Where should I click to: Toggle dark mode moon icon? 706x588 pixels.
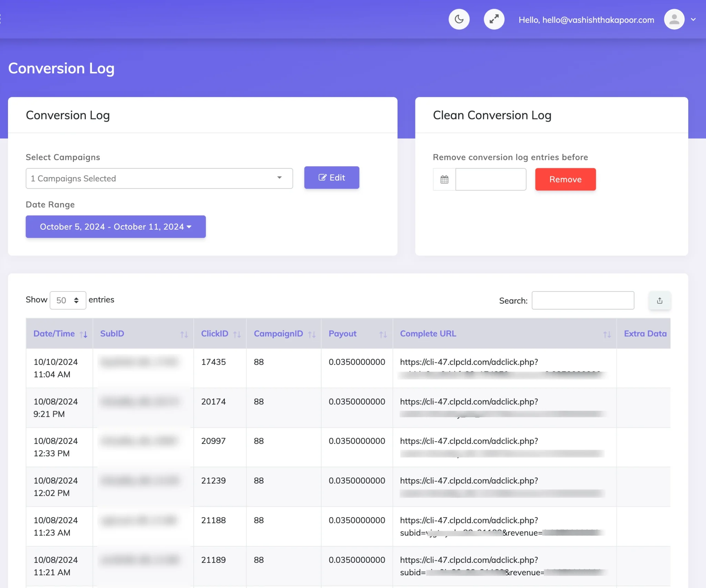[459, 19]
